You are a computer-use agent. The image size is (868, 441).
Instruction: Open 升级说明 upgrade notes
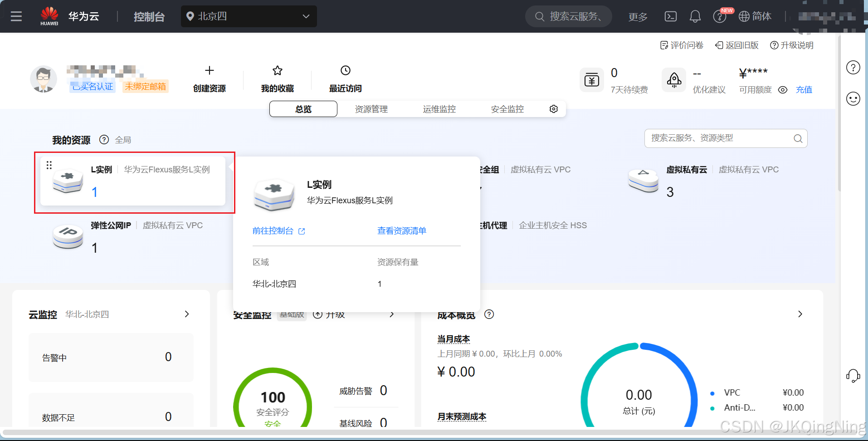pos(792,45)
